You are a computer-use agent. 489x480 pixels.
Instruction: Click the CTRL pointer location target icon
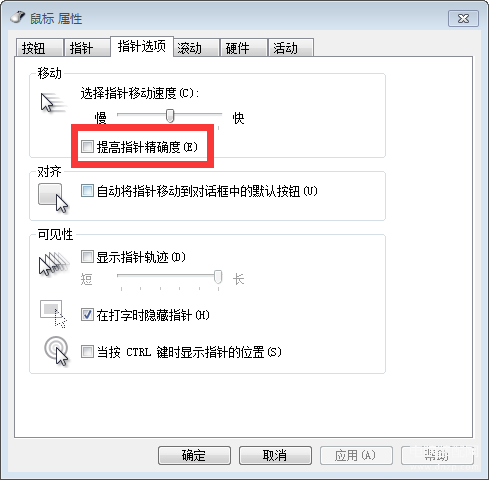56,351
